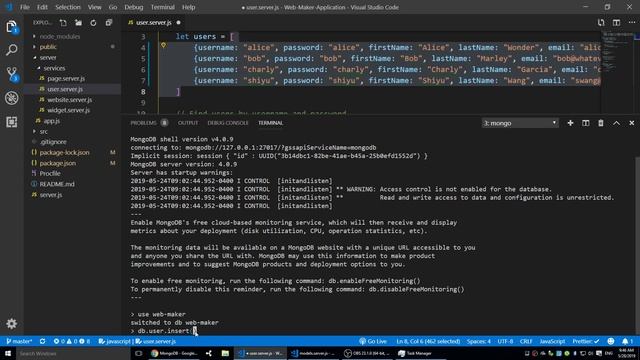Open the Debug view in activity bar
640x360 pixels.
pyautogui.click(x=11, y=98)
